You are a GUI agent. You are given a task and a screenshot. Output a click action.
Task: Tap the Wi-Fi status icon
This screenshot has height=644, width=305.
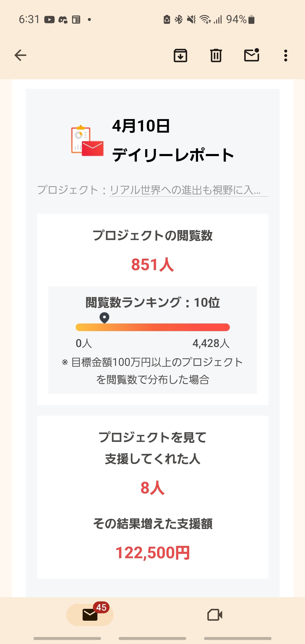click(x=205, y=19)
